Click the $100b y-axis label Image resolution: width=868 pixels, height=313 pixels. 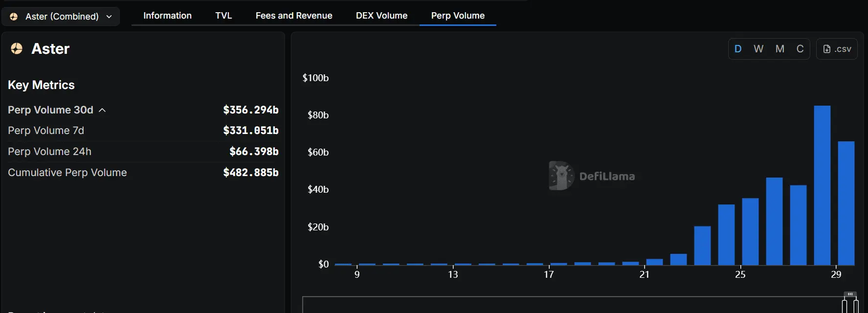(315, 78)
